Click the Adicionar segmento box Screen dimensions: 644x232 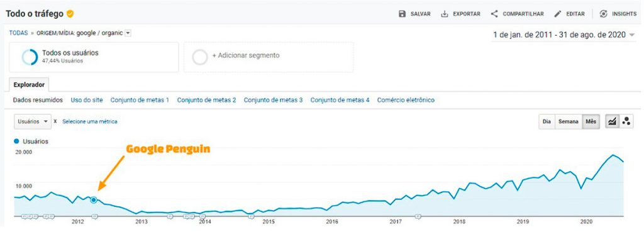click(x=269, y=57)
